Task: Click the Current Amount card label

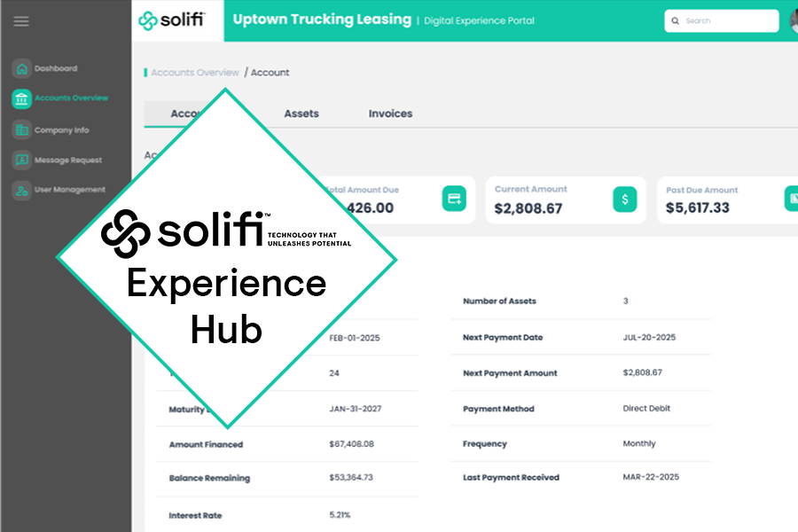Action: (x=531, y=190)
